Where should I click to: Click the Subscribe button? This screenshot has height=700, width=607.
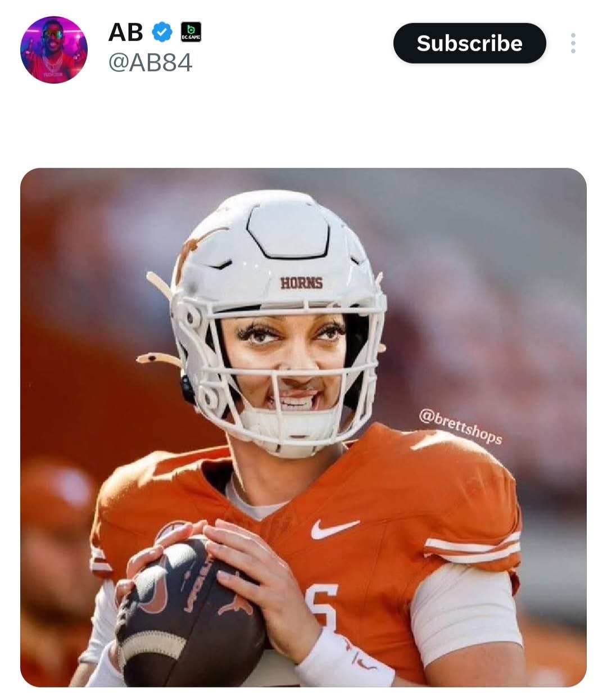pyautogui.click(x=469, y=43)
